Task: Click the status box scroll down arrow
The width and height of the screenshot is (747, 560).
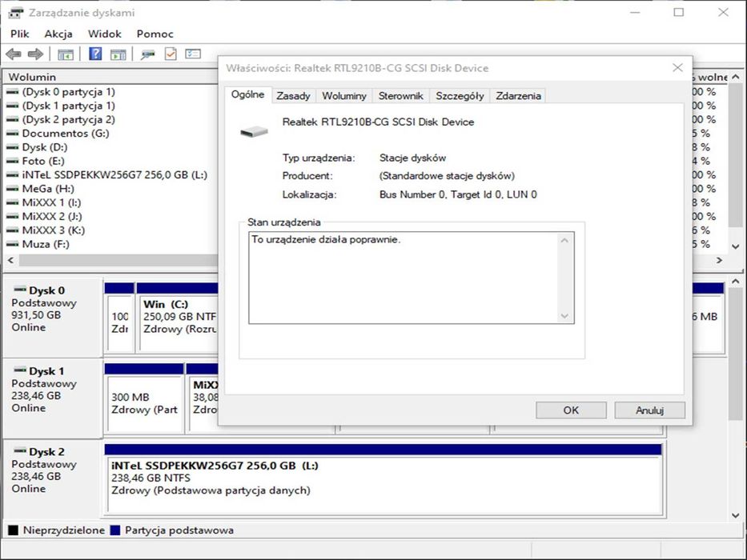Action: point(564,316)
